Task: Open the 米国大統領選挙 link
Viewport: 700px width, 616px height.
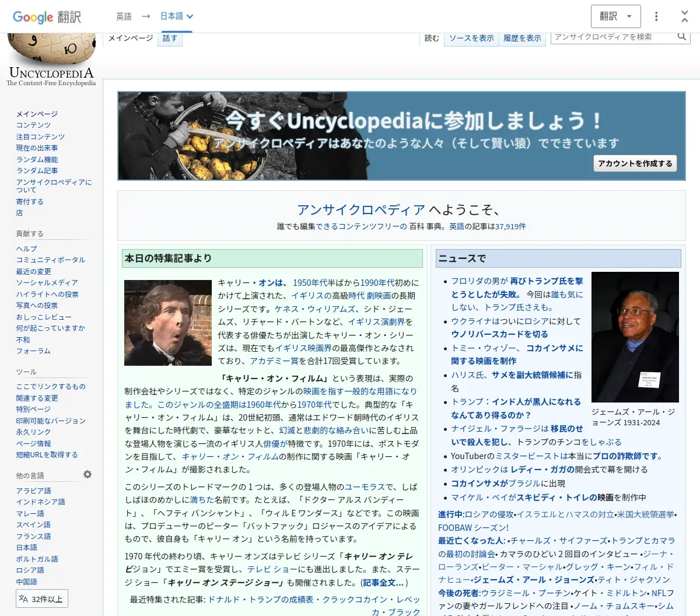Action: (x=645, y=514)
